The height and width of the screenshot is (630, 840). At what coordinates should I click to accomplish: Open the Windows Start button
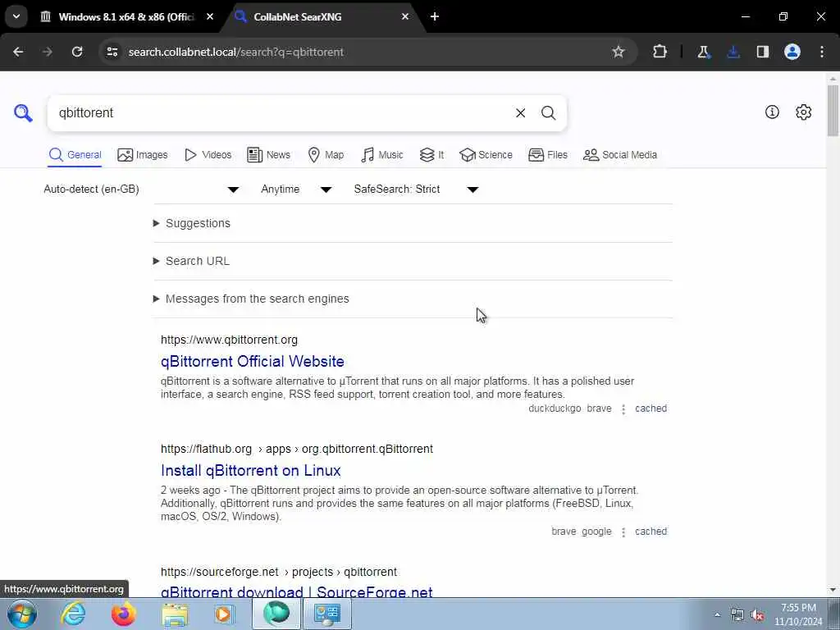(22, 614)
